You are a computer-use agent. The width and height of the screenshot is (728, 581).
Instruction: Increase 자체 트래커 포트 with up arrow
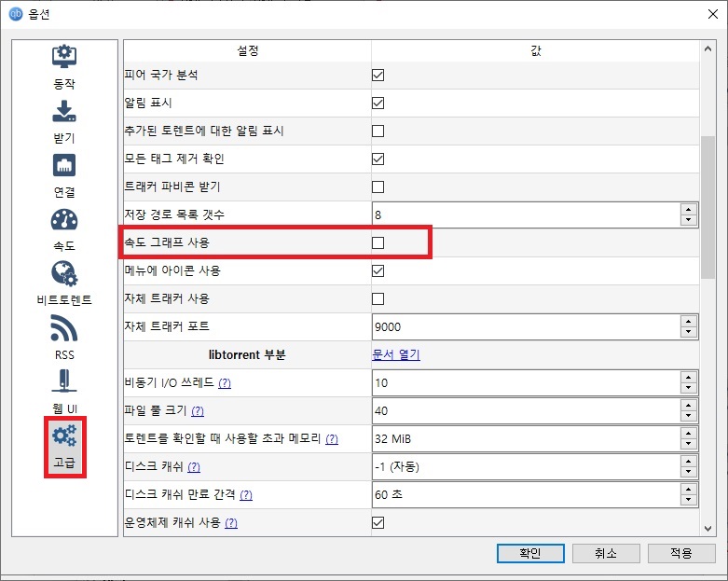[x=689, y=322]
